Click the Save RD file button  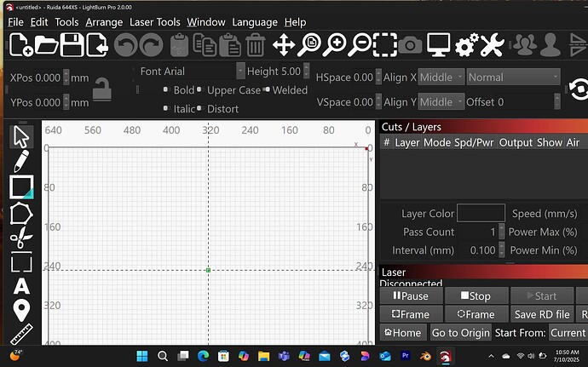(x=542, y=314)
